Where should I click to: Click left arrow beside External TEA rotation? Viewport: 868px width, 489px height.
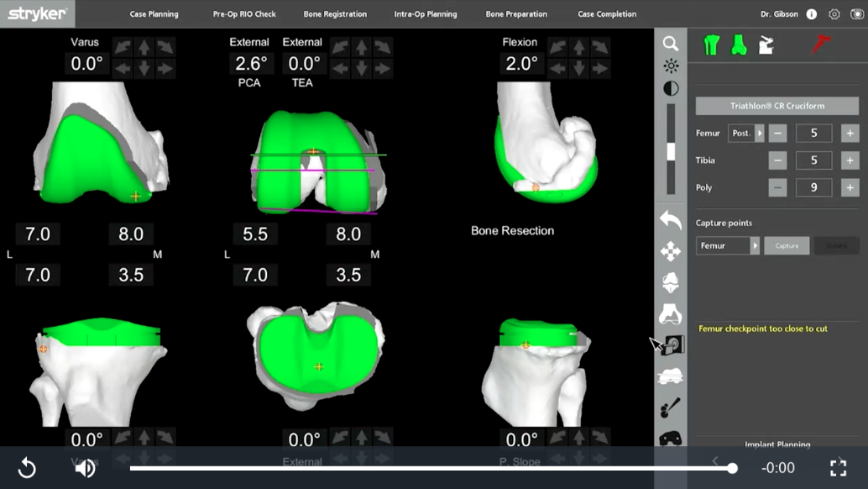coord(340,69)
